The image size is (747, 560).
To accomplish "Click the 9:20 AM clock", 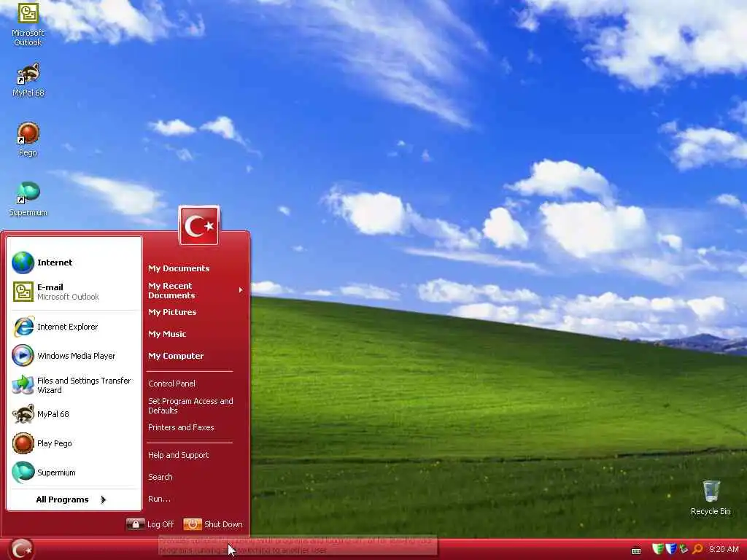I will coord(724,549).
